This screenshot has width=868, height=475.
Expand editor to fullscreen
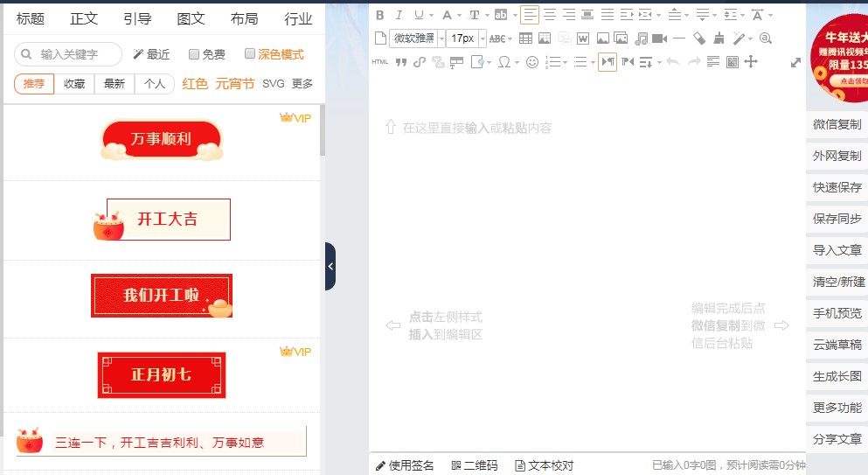coord(795,63)
